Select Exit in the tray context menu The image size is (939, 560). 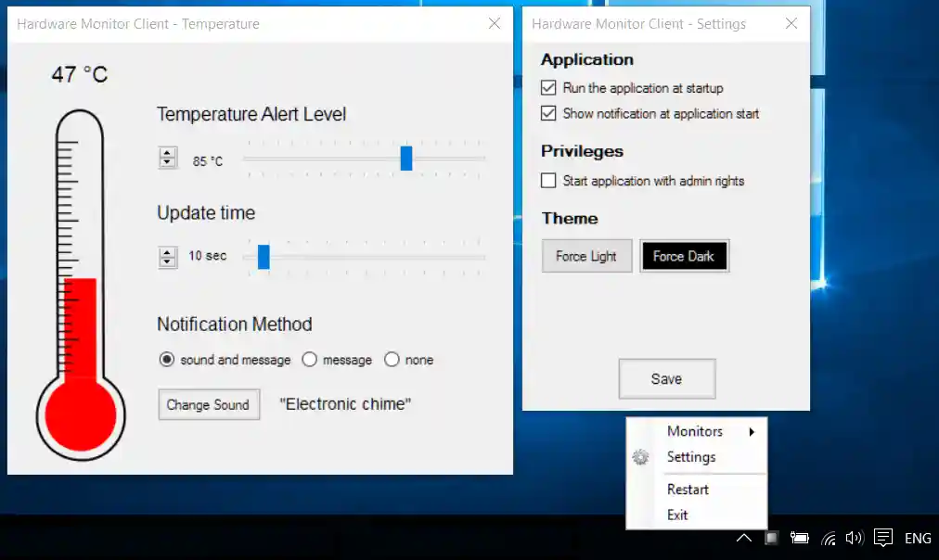[x=677, y=515]
